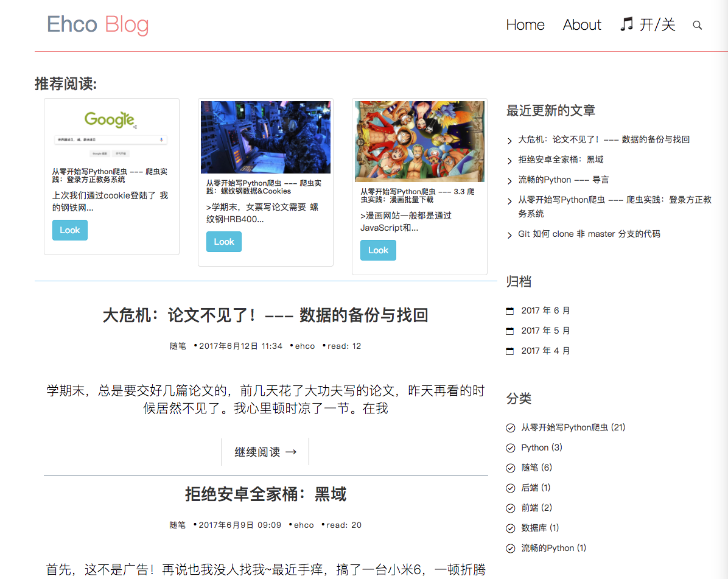Click 继续阅读 to read more

coord(265,452)
